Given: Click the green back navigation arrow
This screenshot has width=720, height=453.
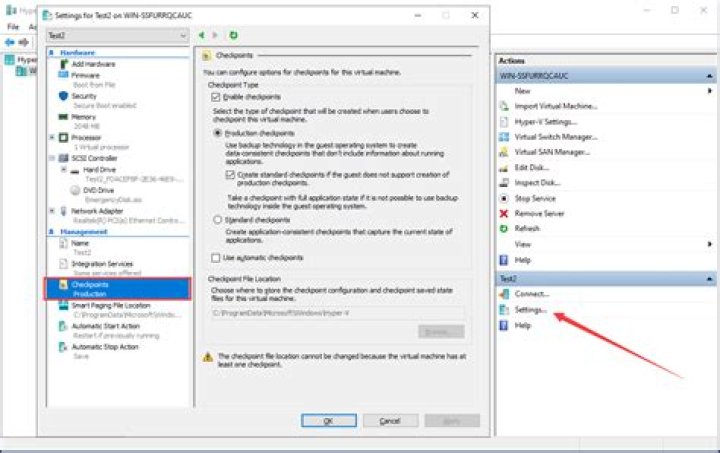Looking at the screenshot, I should click(201, 35).
